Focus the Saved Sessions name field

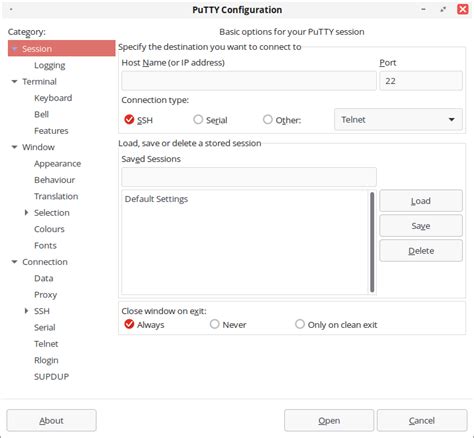249,177
